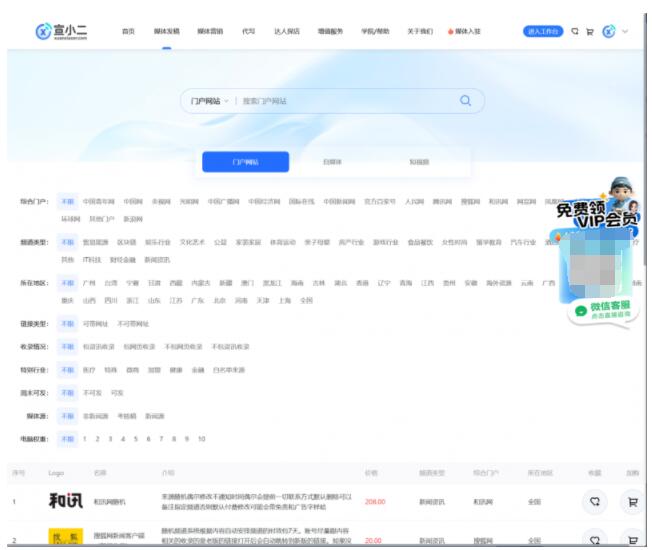Switch to the 自媒体 tab
652x550 pixels.
pos(332,162)
